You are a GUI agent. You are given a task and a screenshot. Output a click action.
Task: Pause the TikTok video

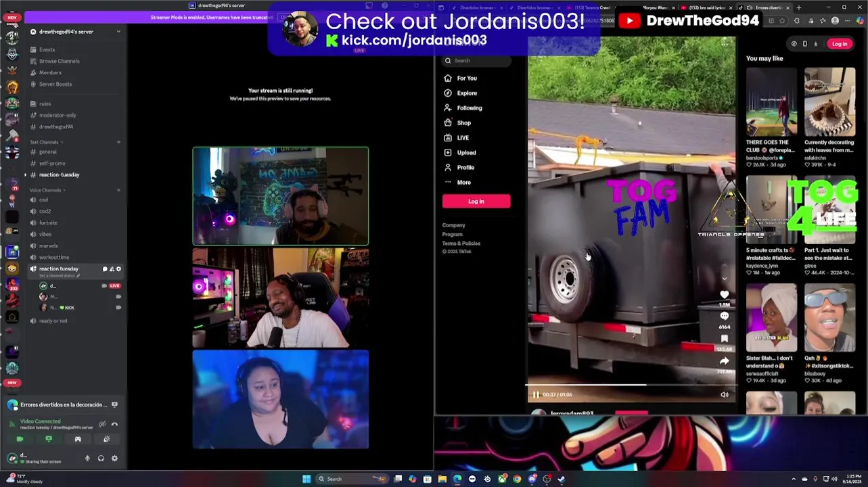click(x=536, y=395)
